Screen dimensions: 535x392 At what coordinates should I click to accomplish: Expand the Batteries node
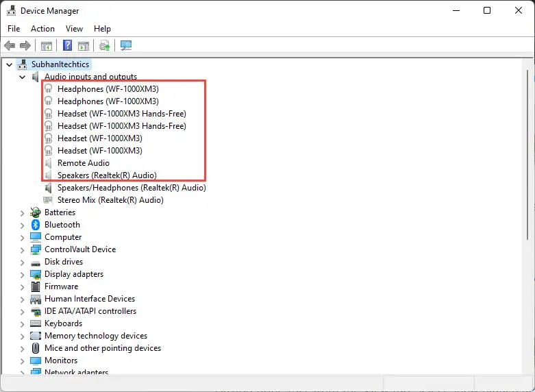(x=22, y=213)
